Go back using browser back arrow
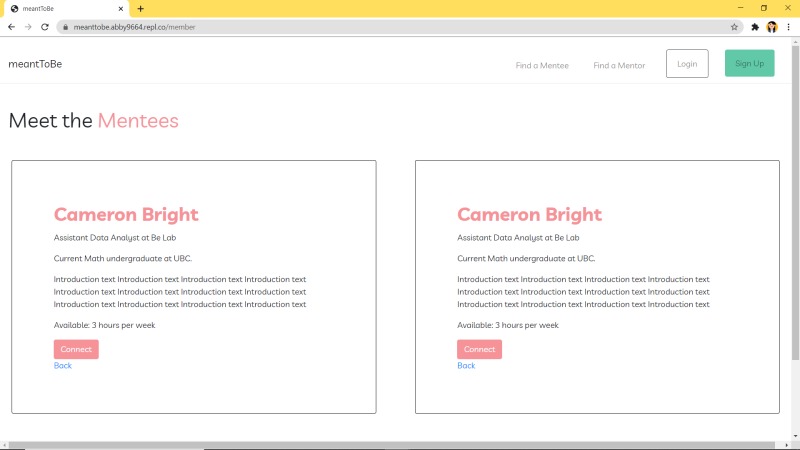Image resolution: width=800 pixels, height=450 pixels. (11, 27)
